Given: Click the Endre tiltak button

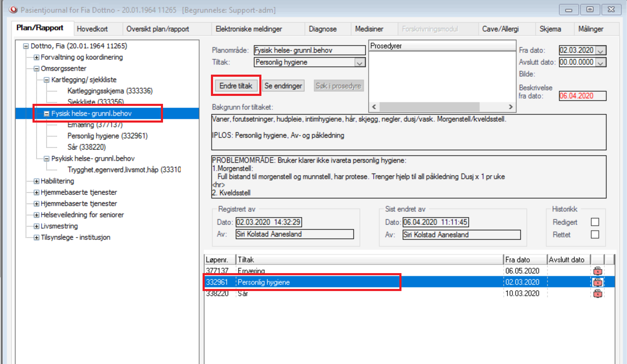Looking at the screenshot, I should point(236,86).
